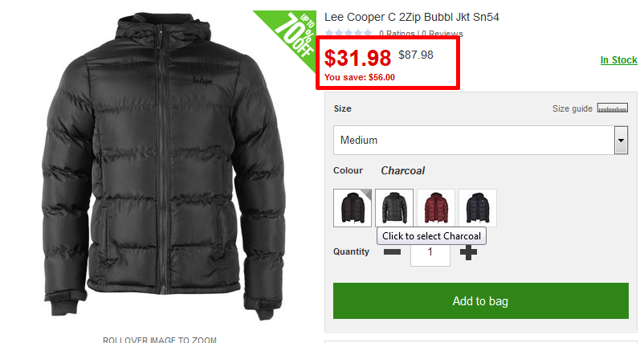Focus the quantity input field
The width and height of the screenshot is (644, 343).
click(430, 252)
